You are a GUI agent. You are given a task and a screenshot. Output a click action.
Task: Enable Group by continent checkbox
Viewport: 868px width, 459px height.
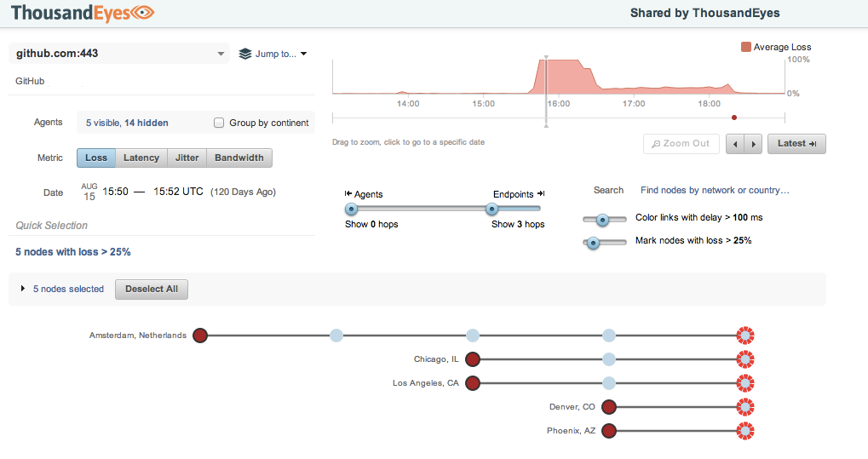pos(220,123)
